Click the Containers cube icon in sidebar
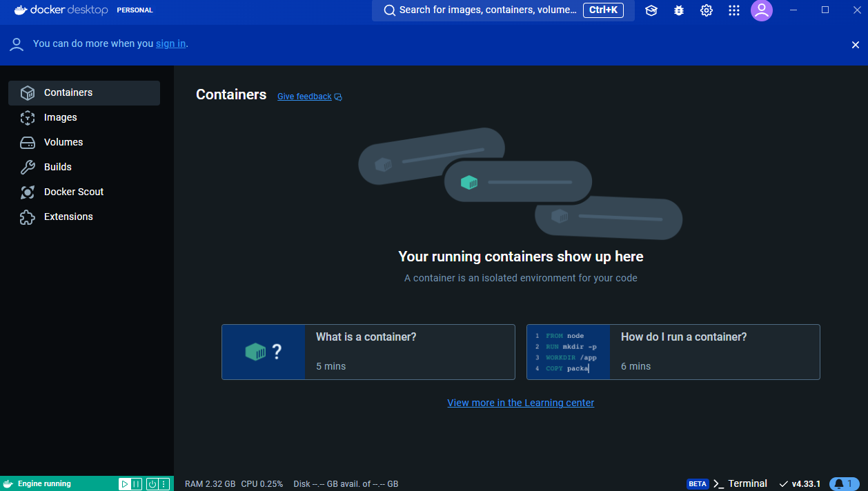 point(28,93)
